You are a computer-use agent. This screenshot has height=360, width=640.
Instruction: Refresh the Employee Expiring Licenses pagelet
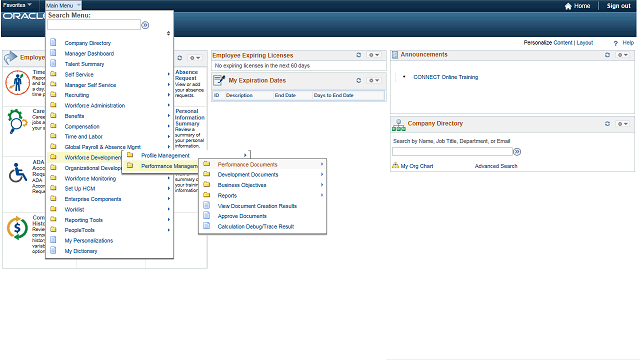coord(358,55)
